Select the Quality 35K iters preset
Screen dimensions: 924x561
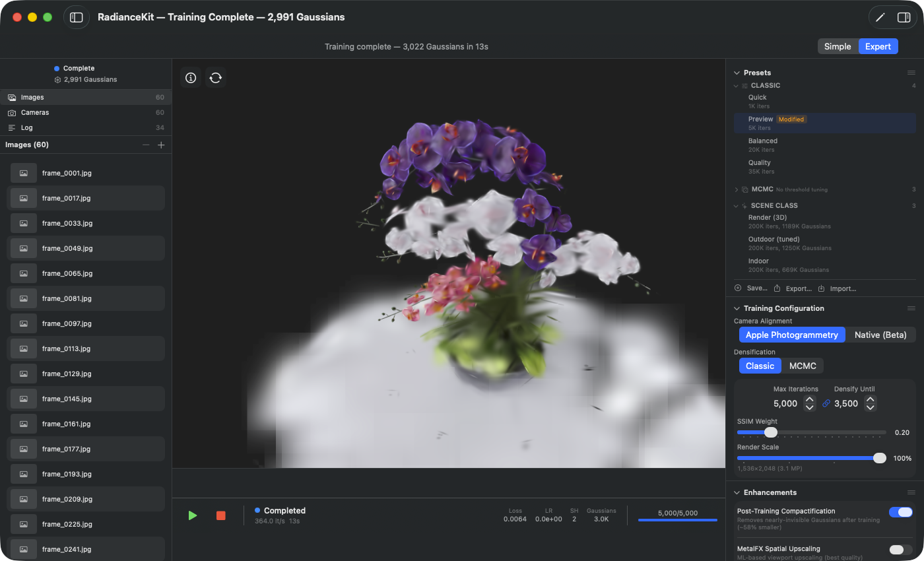[824, 167]
